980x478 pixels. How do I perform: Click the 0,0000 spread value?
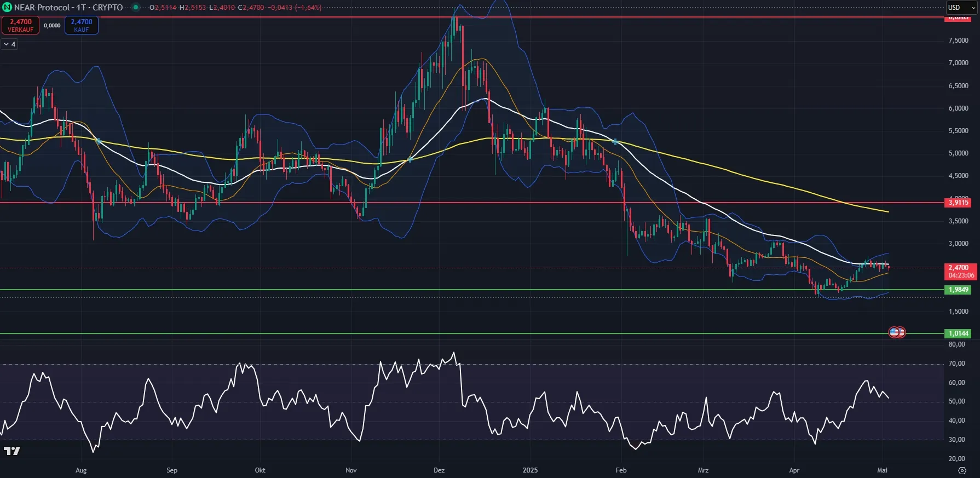52,25
